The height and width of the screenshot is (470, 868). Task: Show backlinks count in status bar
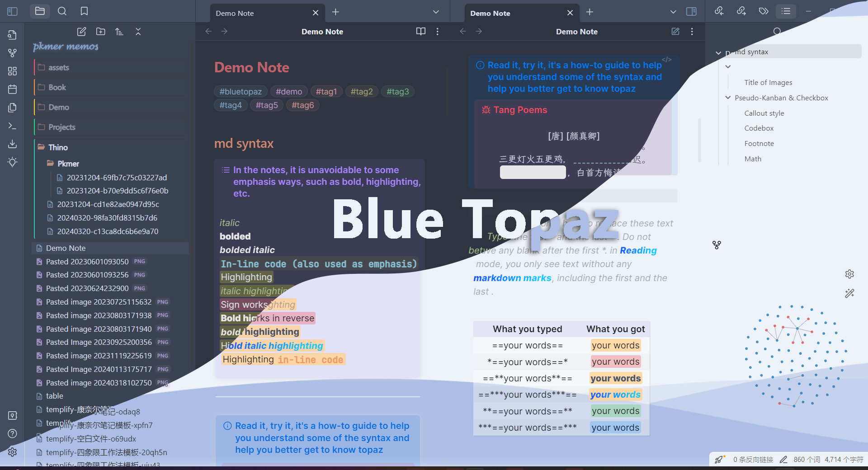(753, 460)
